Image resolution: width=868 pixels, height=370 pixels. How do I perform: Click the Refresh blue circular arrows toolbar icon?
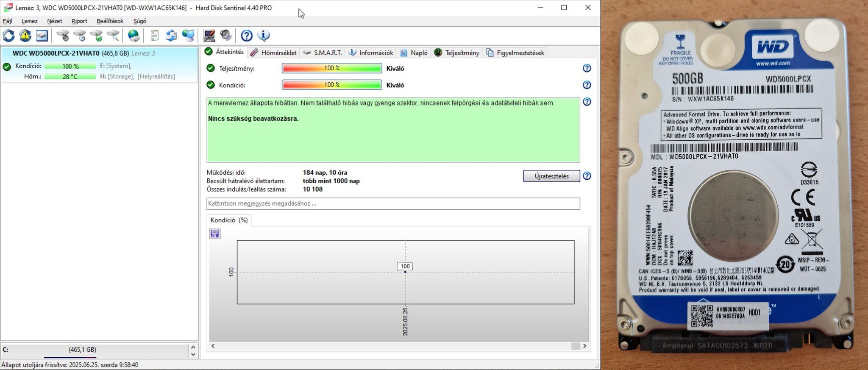[8, 36]
